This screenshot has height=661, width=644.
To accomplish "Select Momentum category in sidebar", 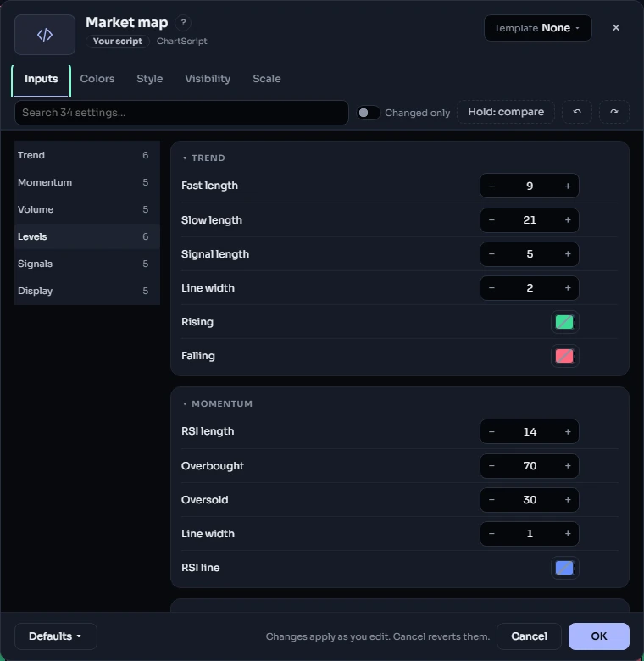I will [87, 182].
